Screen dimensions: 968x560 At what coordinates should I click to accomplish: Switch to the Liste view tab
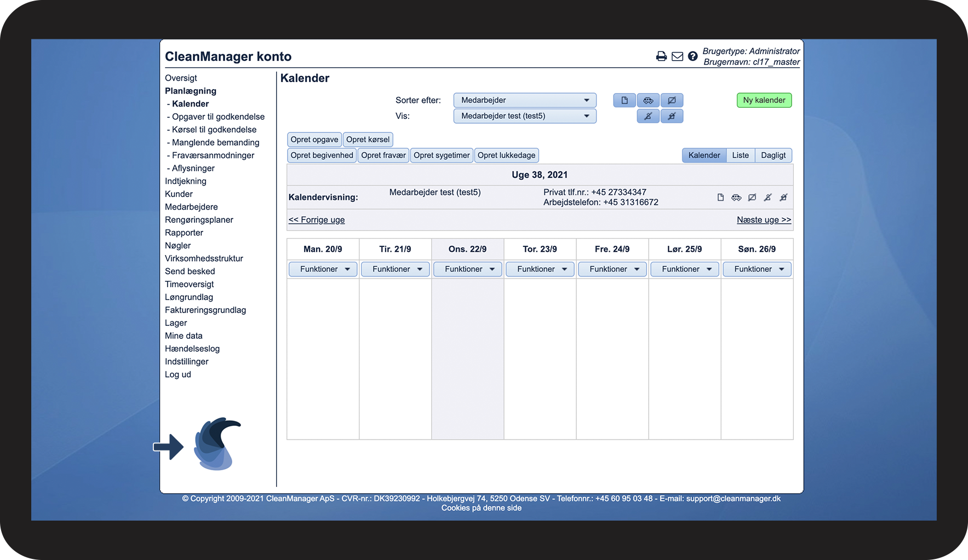(740, 155)
